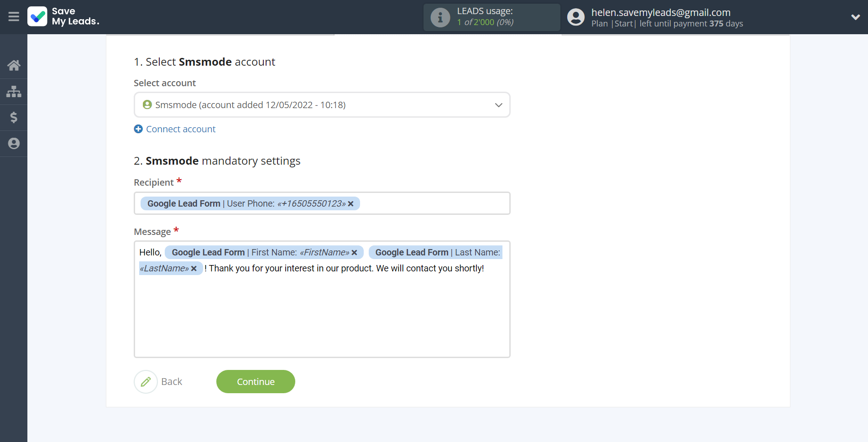The width and height of the screenshot is (868, 442).
Task: Open Connections sitemap icon in sidebar
Action: click(14, 92)
